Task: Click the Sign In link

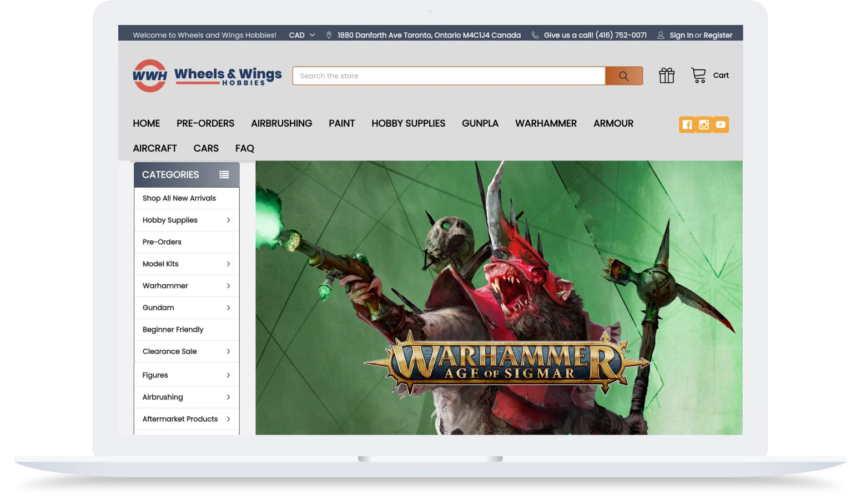Action: click(681, 35)
